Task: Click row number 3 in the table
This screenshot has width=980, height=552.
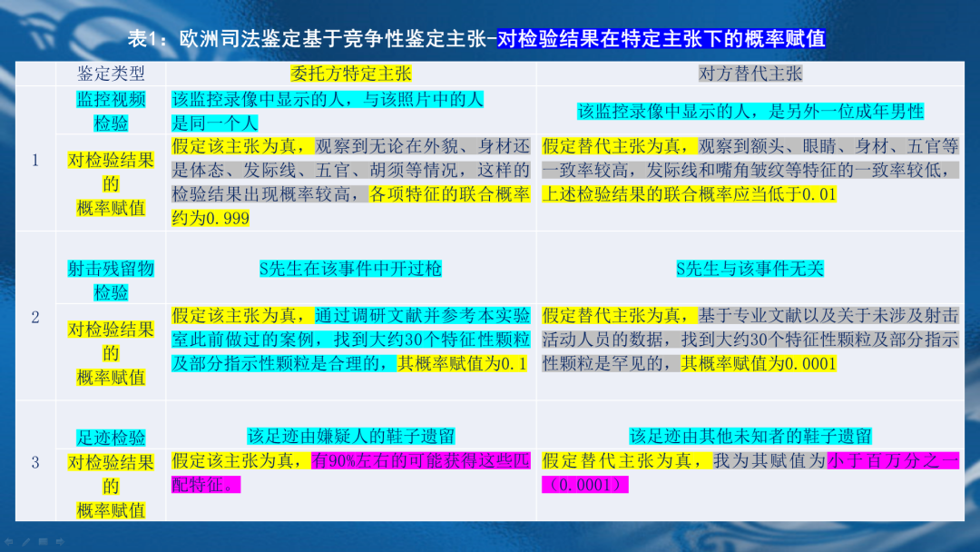Action: pos(35,463)
